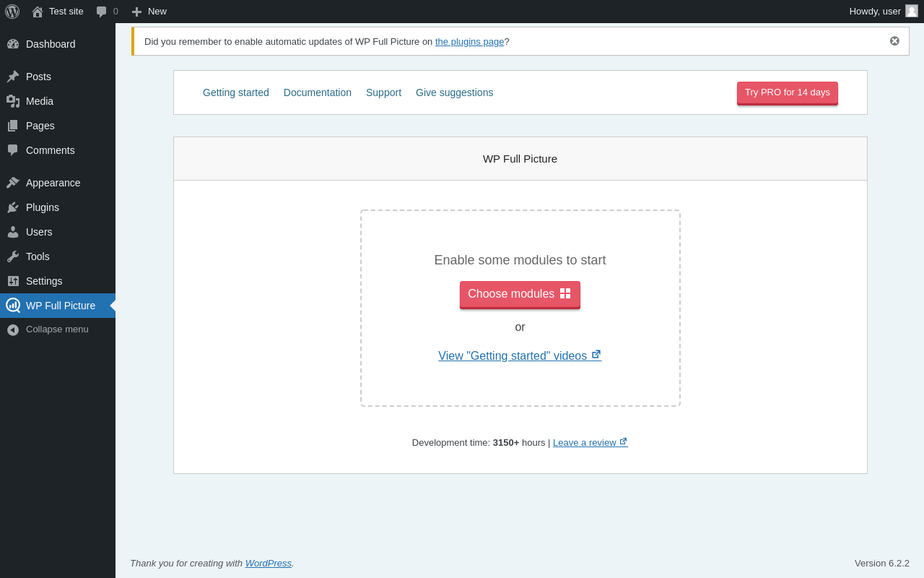Click external link icon after Getting started videos
Image resolution: width=924 pixels, height=578 pixels.
coord(596,355)
